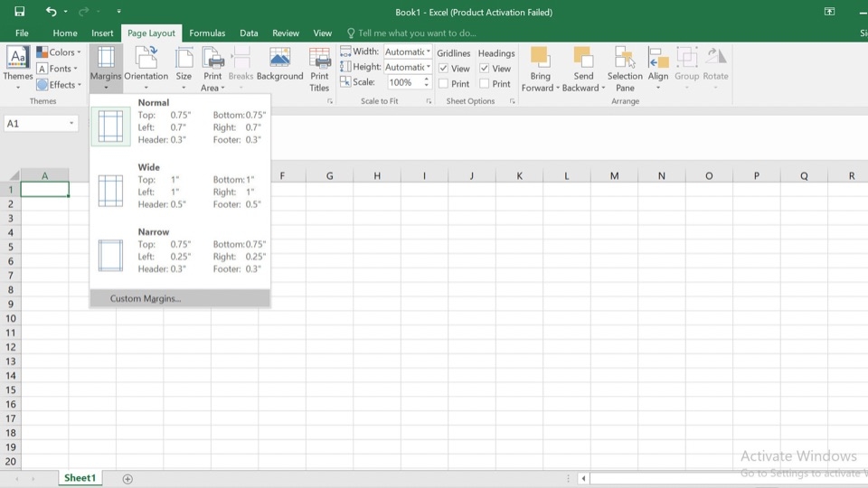Select column A header

tap(45, 175)
